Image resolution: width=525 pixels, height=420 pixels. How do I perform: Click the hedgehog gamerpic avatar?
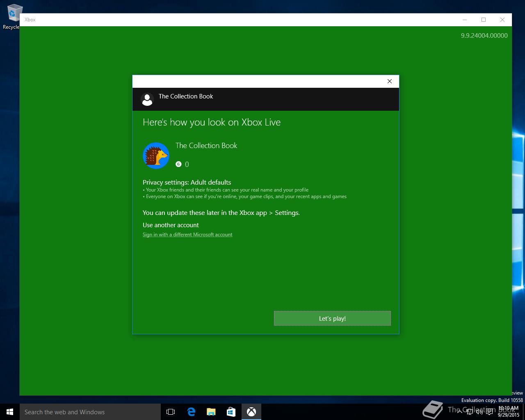[x=156, y=155]
